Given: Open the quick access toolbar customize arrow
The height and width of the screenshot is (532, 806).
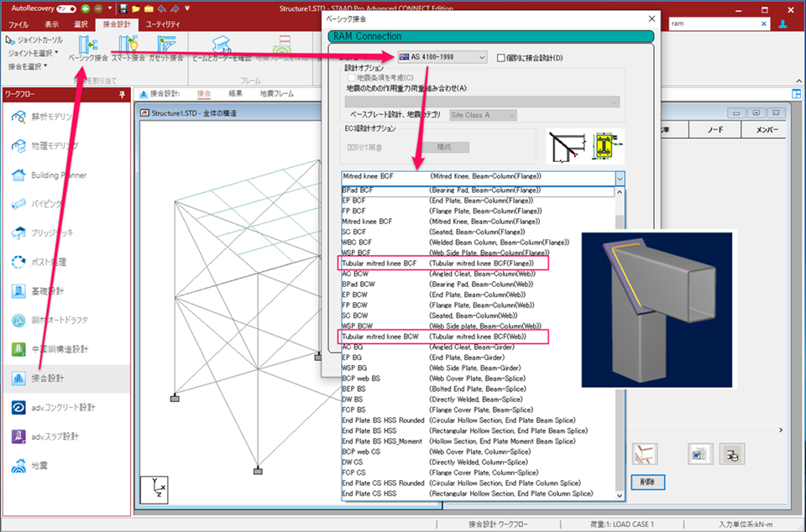Looking at the screenshot, I should click(187, 8).
